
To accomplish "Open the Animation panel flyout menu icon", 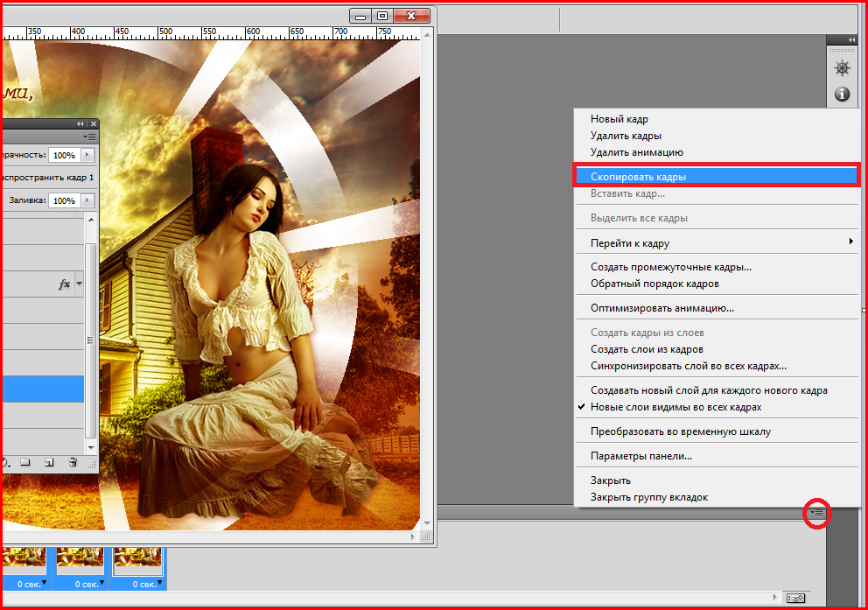I will [816, 513].
